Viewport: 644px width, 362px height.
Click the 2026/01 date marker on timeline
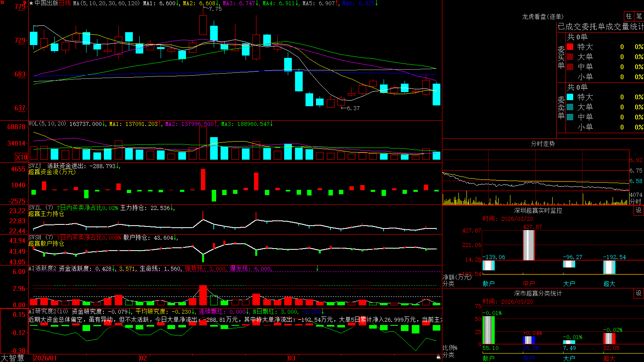coord(45,358)
